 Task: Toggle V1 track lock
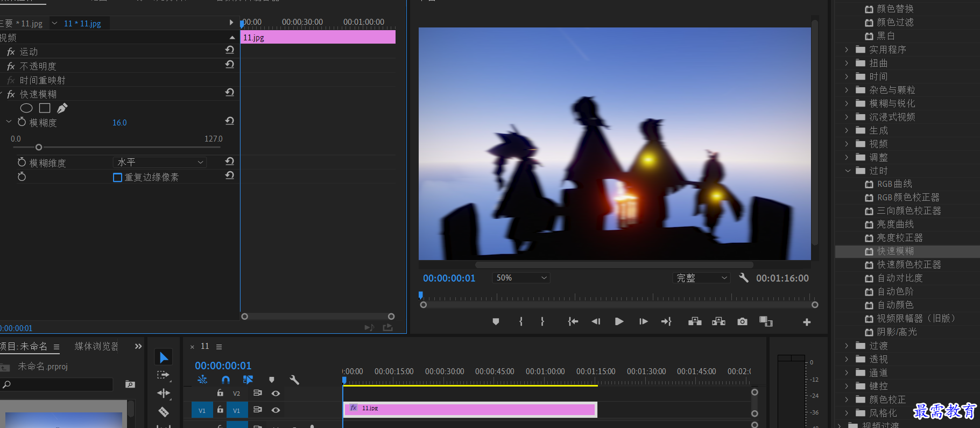[220, 410]
